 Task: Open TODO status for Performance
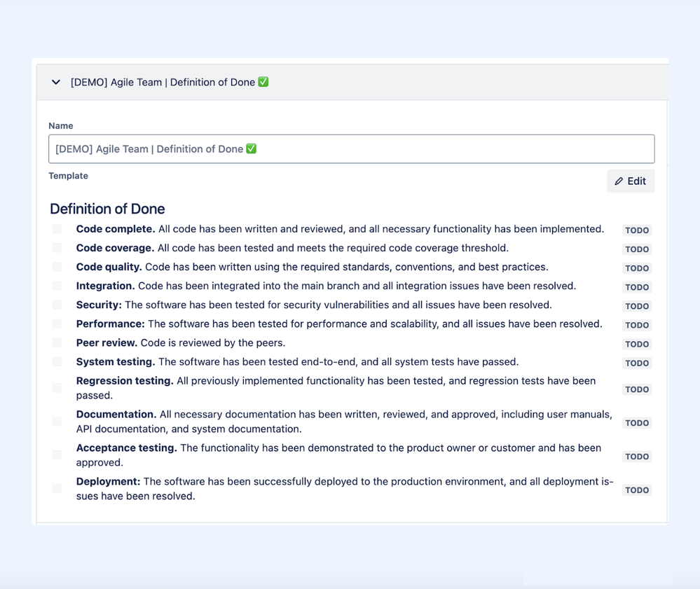(637, 325)
